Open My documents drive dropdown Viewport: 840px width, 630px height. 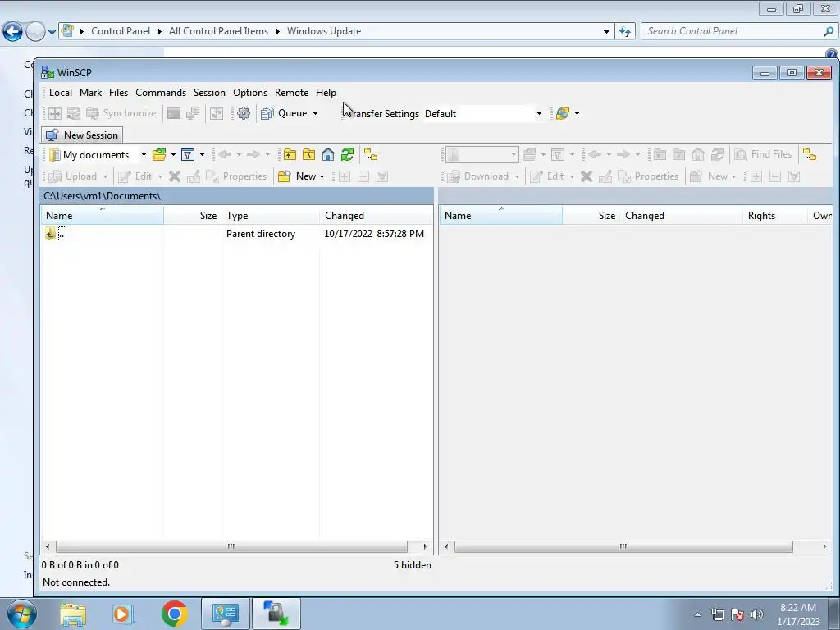tap(144, 155)
